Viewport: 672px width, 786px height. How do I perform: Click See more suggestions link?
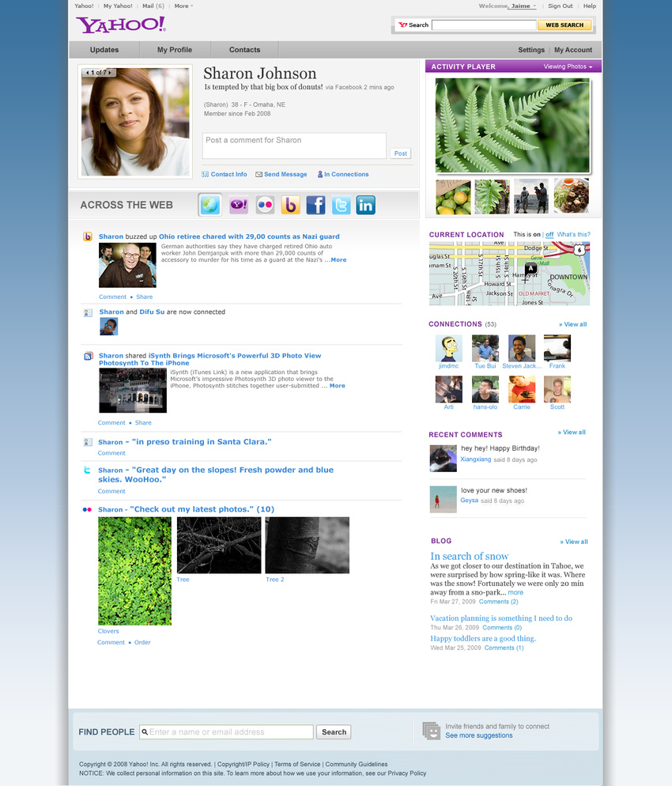click(478, 735)
